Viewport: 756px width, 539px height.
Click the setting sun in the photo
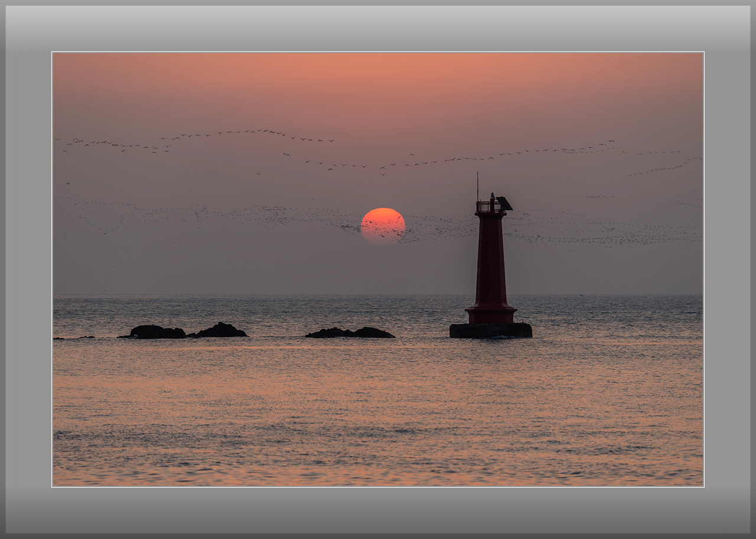point(383,226)
